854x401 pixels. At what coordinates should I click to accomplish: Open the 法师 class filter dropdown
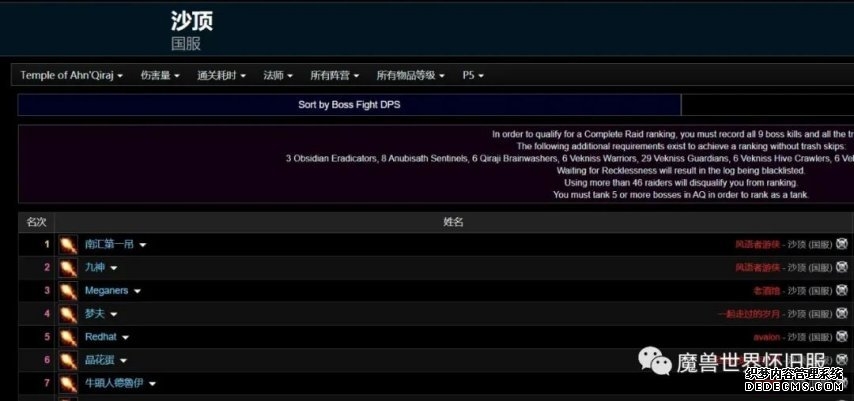pos(277,75)
